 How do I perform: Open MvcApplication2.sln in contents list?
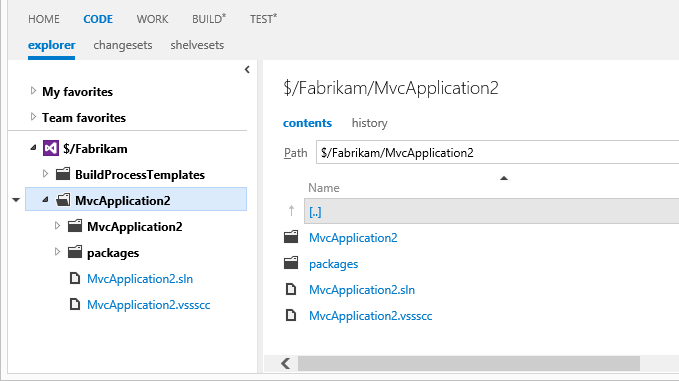click(362, 290)
